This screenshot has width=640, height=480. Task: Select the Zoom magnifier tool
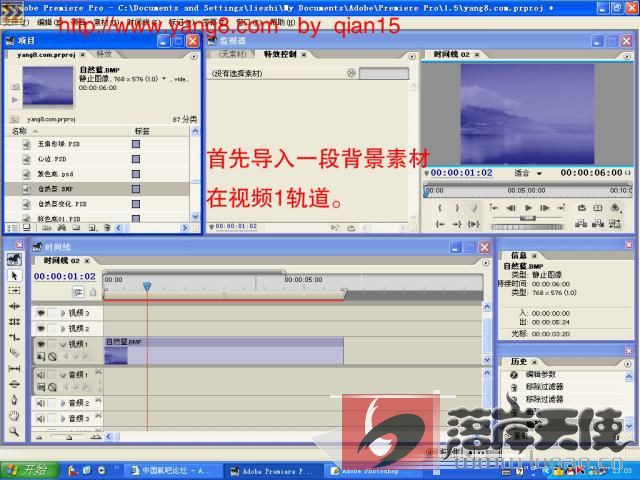pyautogui.click(x=14, y=431)
